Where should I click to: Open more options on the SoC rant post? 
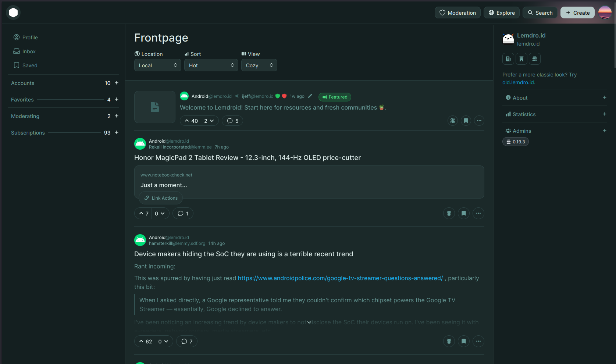coord(478,341)
